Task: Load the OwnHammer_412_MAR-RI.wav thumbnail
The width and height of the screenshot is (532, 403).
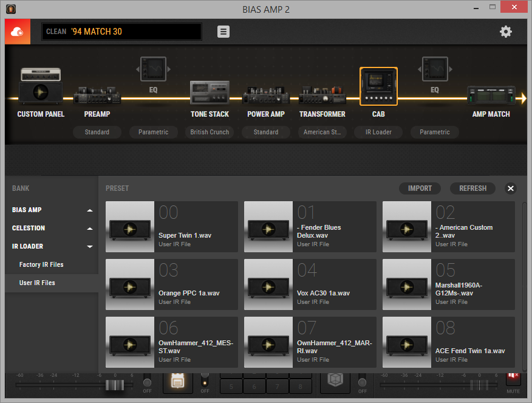Action: 268,342
